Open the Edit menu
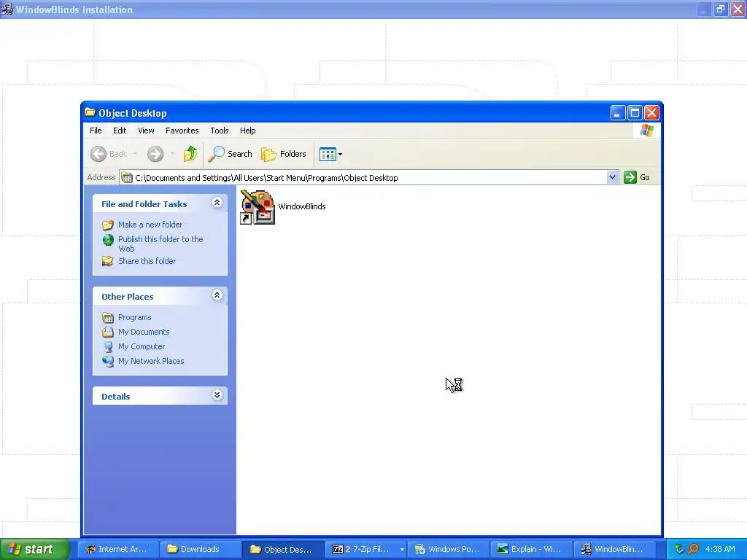The width and height of the screenshot is (747, 560). (x=120, y=131)
